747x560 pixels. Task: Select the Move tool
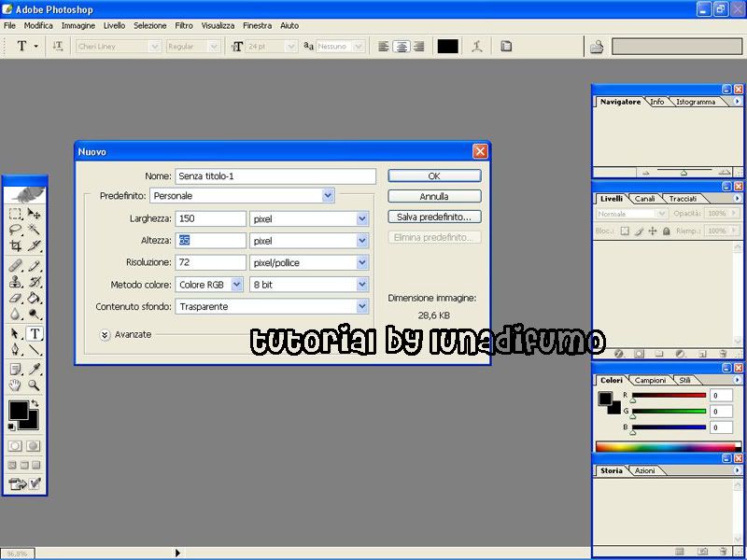click(x=34, y=214)
